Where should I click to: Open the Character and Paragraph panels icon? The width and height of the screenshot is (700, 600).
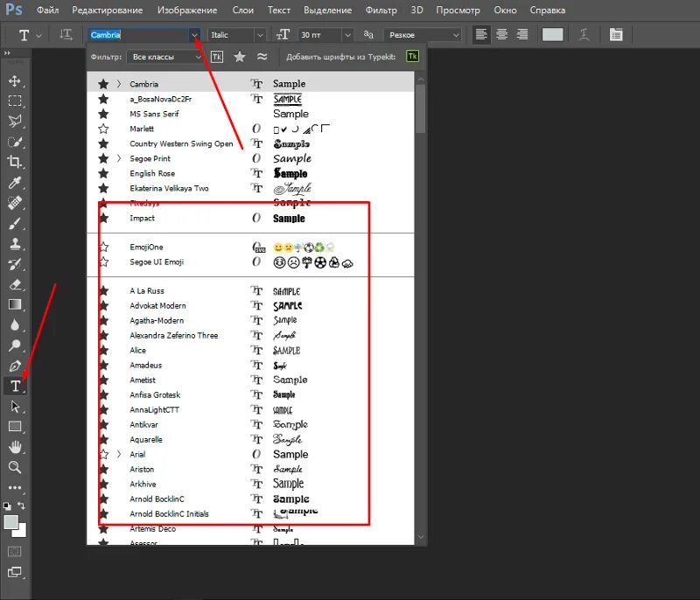616,35
